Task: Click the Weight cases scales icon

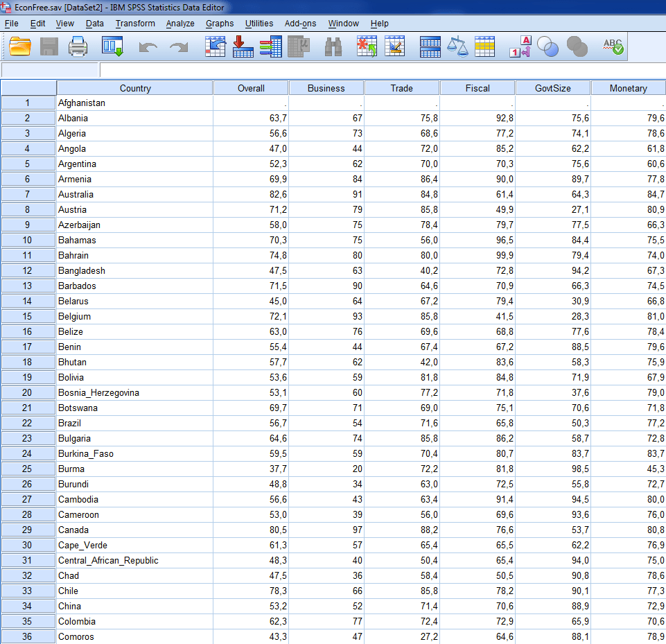Action: (457, 46)
